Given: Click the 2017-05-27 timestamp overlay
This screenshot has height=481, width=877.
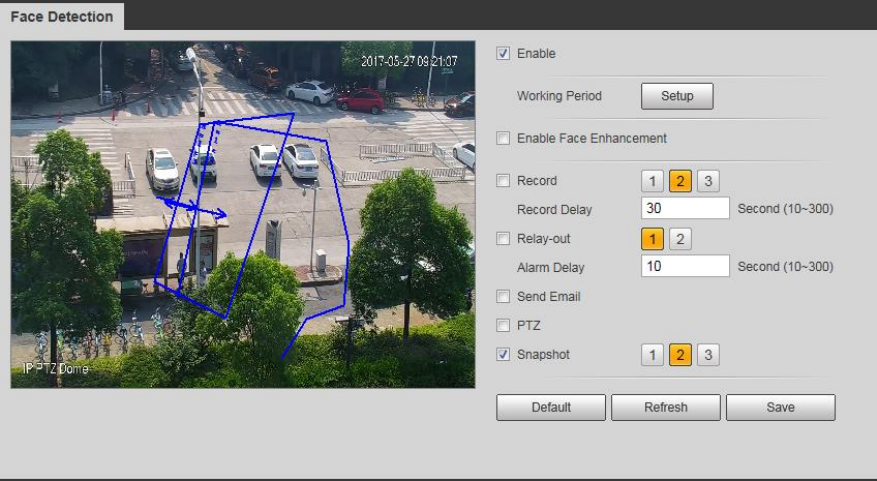Looking at the screenshot, I should (x=409, y=61).
